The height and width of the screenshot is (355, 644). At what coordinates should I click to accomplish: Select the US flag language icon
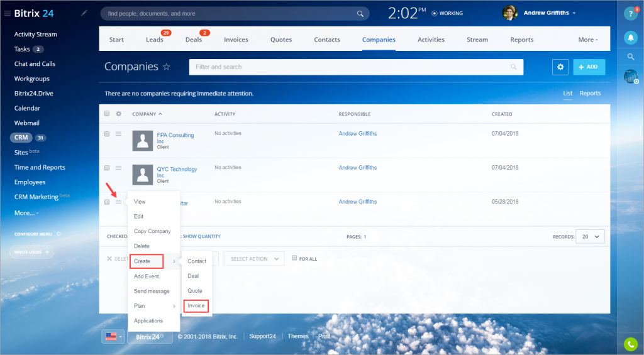(111, 337)
